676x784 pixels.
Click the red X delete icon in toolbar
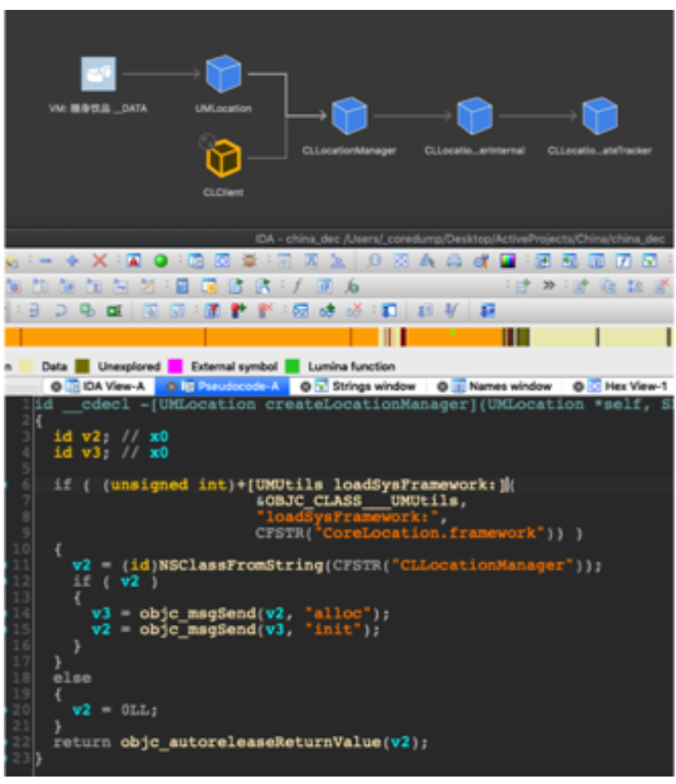(x=99, y=261)
